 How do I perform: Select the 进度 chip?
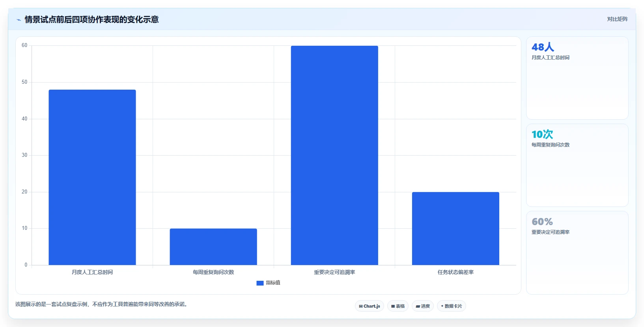tap(423, 306)
